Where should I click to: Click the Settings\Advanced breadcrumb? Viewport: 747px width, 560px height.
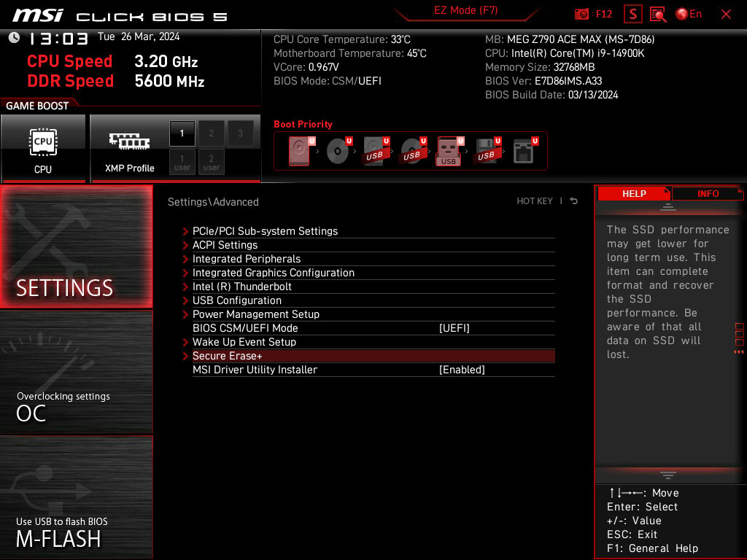[x=213, y=202]
